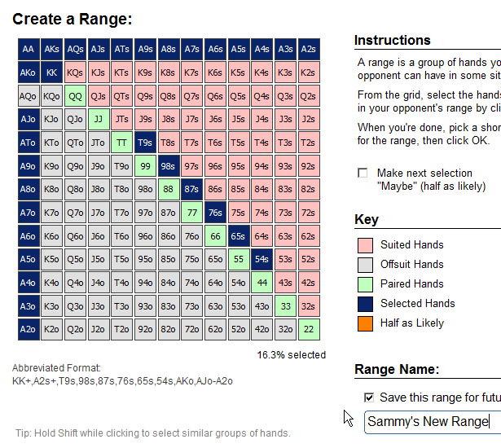Select the JJ paired hand cell
Screen dimensions: 501x448
coord(99,120)
